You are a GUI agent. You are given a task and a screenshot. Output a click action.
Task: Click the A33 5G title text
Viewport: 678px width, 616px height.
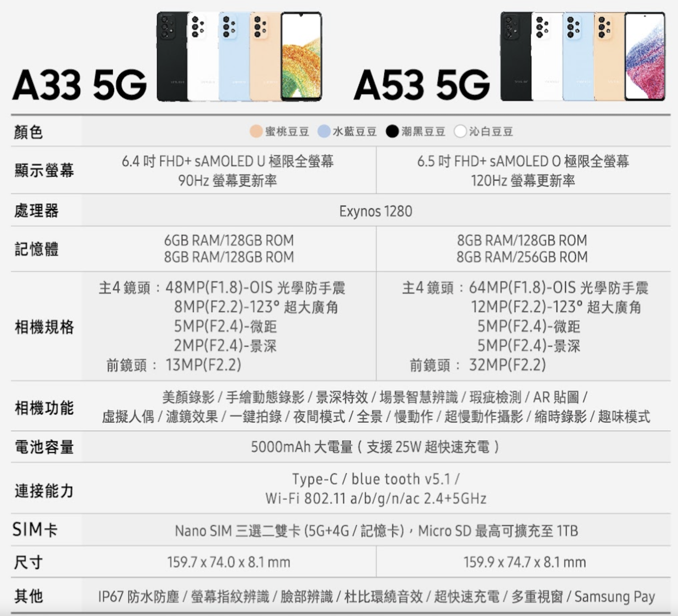pyautogui.click(x=80, y=85)
